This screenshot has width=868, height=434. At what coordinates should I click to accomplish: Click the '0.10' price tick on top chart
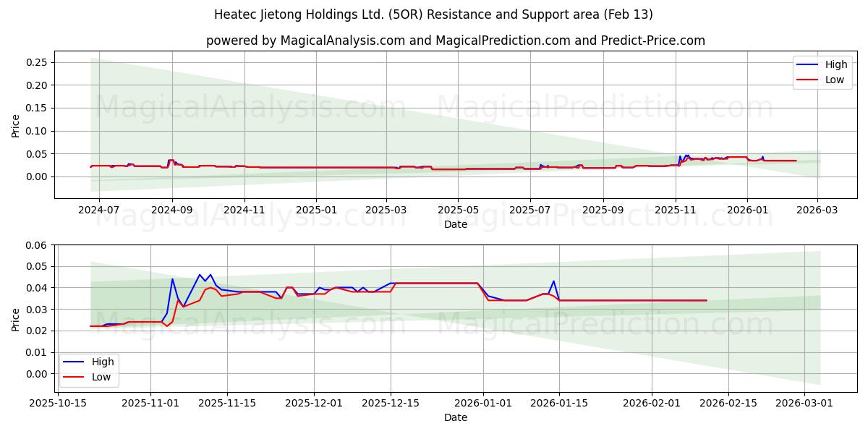[x=36, y=131]
